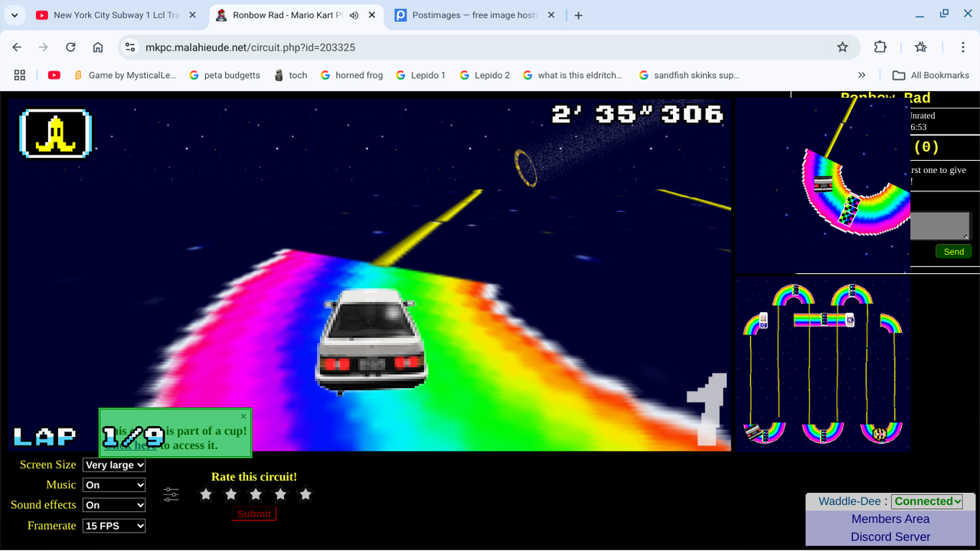Open Game by MysticalLe... bookmark
This screenshot has width=980, height=551.
(x=126, y=75)
